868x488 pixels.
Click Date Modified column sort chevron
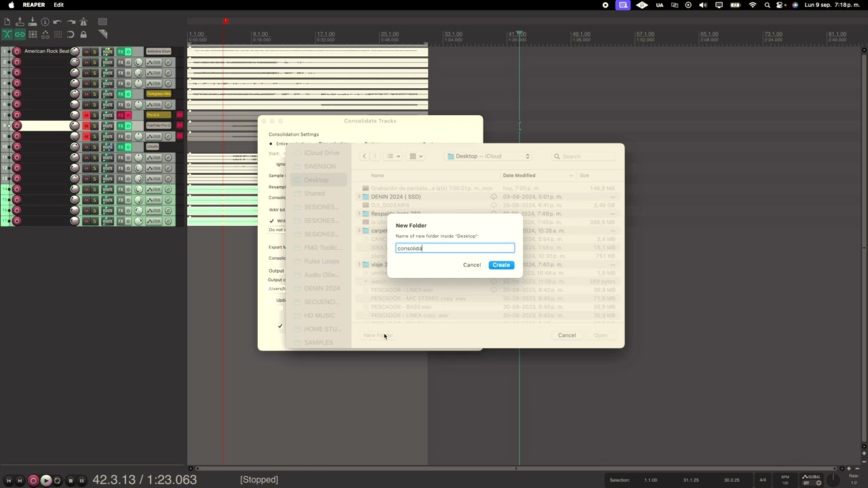pos(571,176)
